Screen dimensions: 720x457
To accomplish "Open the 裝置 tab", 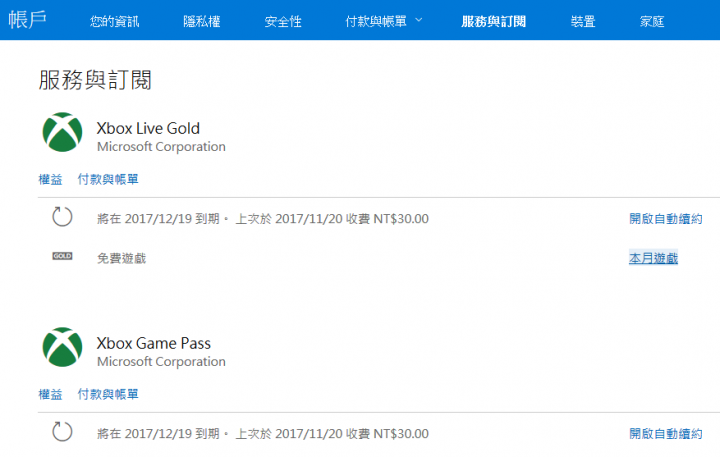I will (x=583, y=21).
